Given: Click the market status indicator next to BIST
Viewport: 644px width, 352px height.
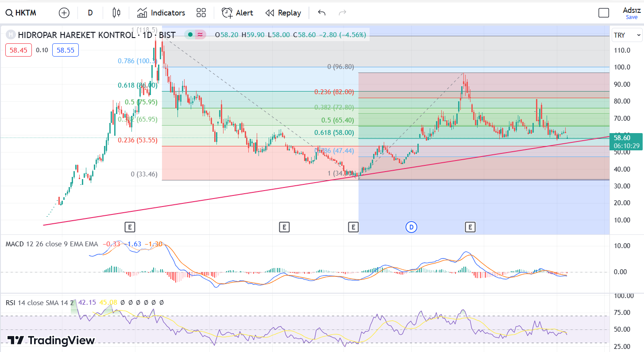Looking at the screenshot, I should click(190, 34).
